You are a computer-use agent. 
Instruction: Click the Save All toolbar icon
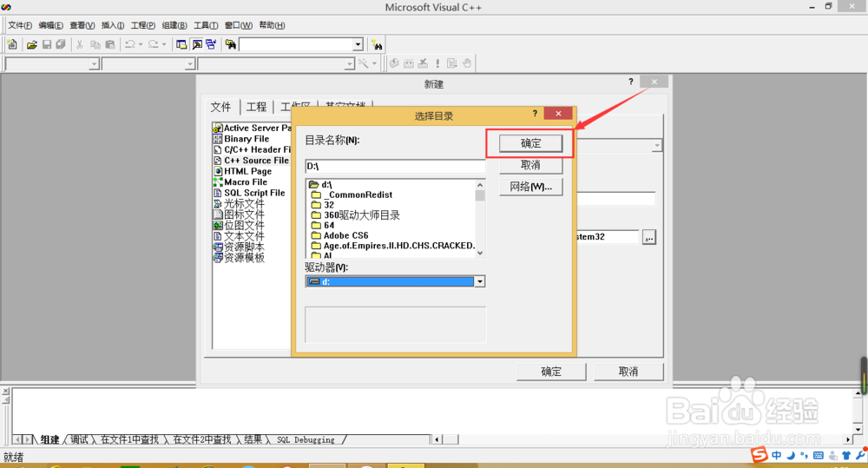point(61,44)
